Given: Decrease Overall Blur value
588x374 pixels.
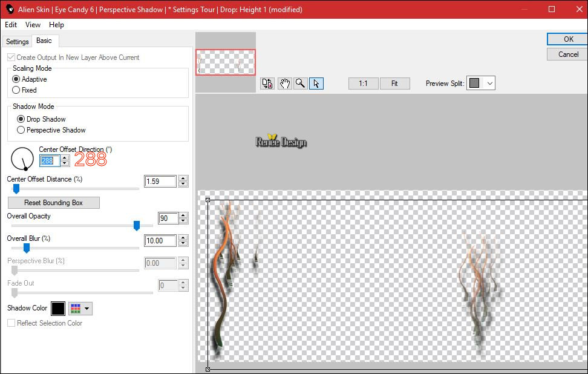Looking at the screenshot, I should (x=183, y=243).
